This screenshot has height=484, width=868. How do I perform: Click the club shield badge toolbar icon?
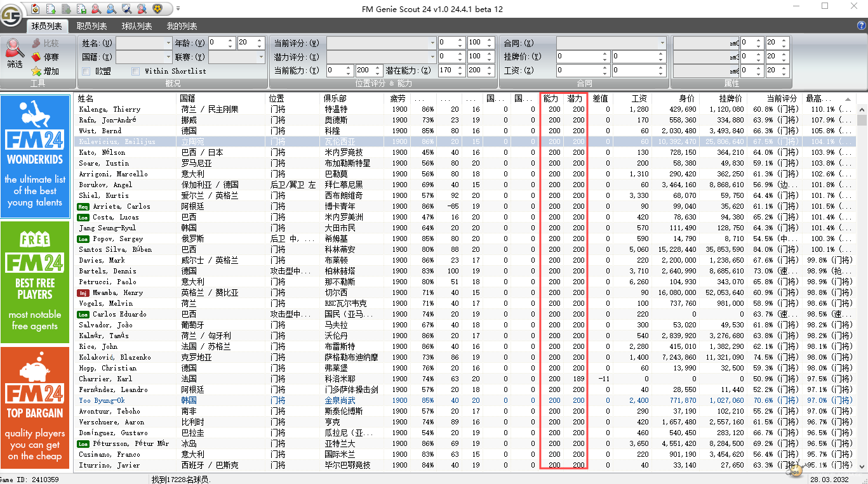(x=157, y=8)
